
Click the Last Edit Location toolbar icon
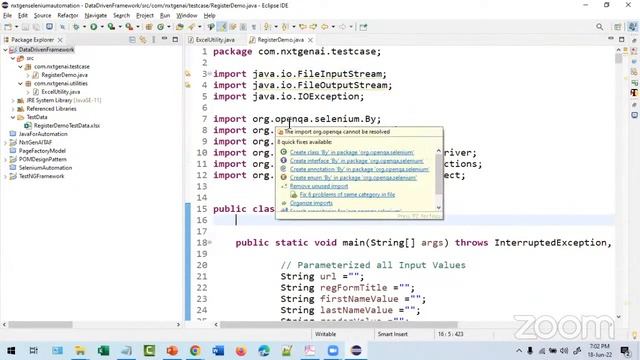click(x=303, y=27)
